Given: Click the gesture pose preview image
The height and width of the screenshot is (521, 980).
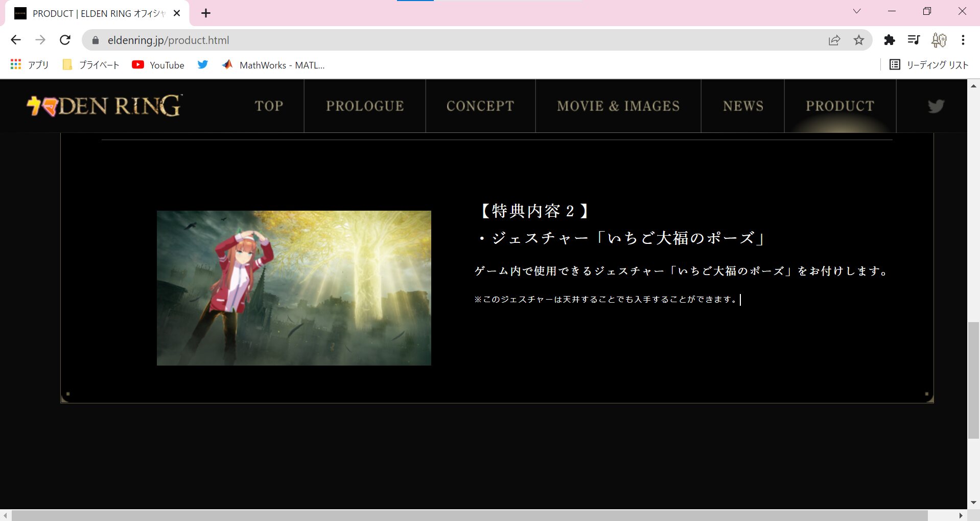Looking at the screenshot, I should point(294,288).
